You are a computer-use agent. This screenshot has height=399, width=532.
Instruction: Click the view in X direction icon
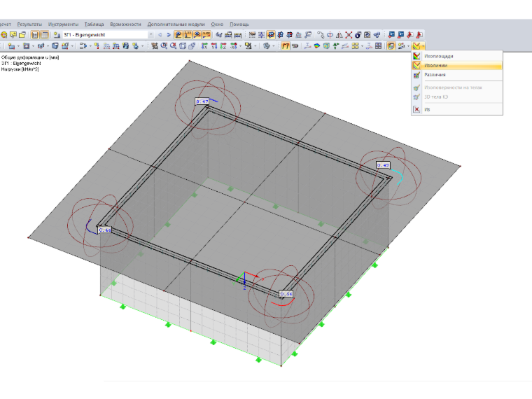pyautogui.click(x=204, y=45)
